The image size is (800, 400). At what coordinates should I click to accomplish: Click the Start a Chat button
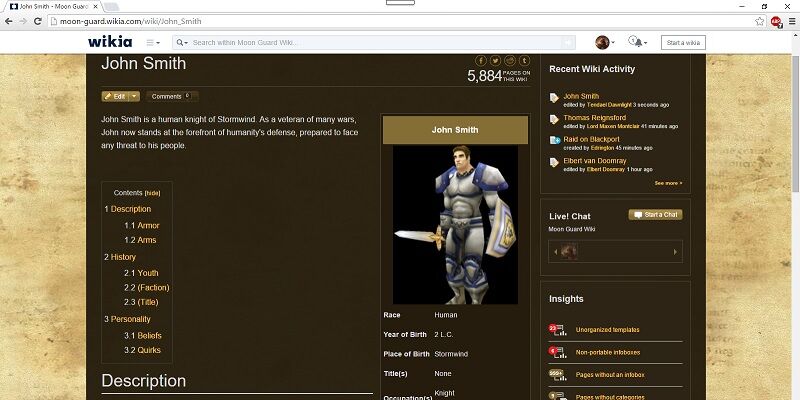click(656, 215)
